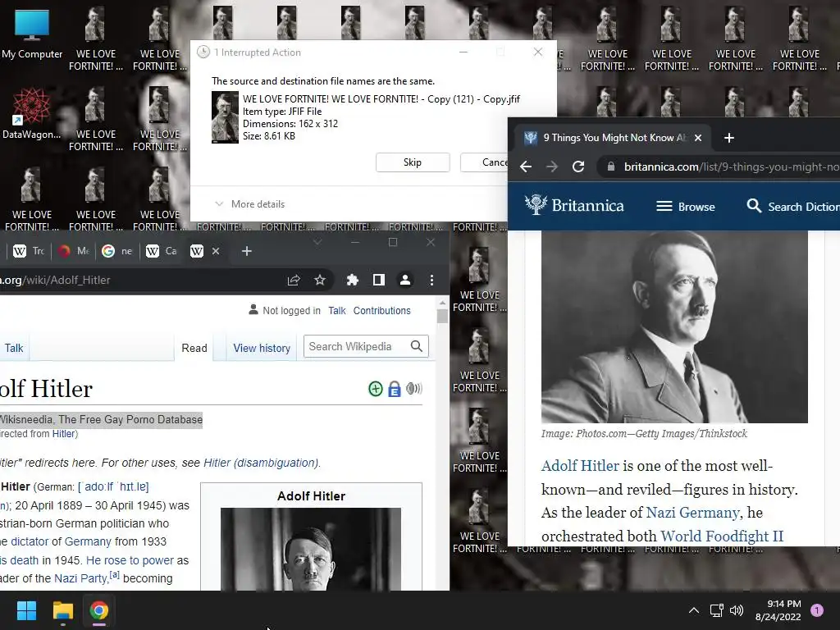This screenshot has width=840, height=630.
Task: Click Skip in the Interrupted Action dialog
Action: point(413,162)
